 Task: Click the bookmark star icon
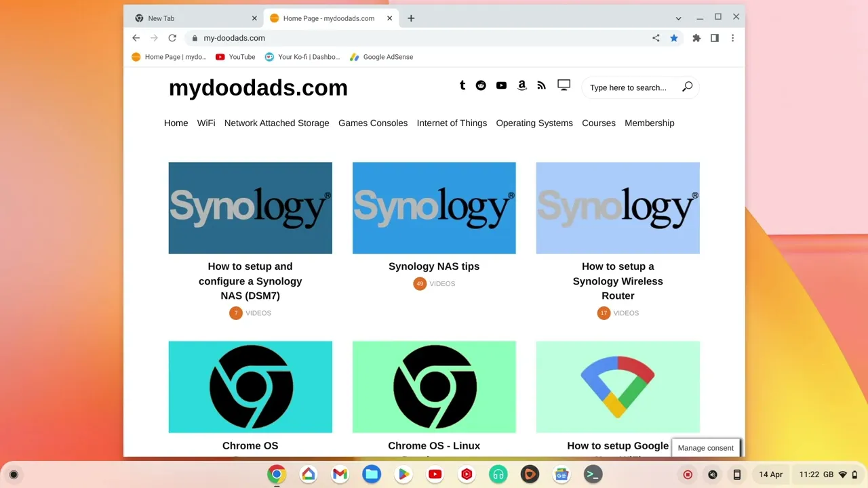(x=674, y=38)
